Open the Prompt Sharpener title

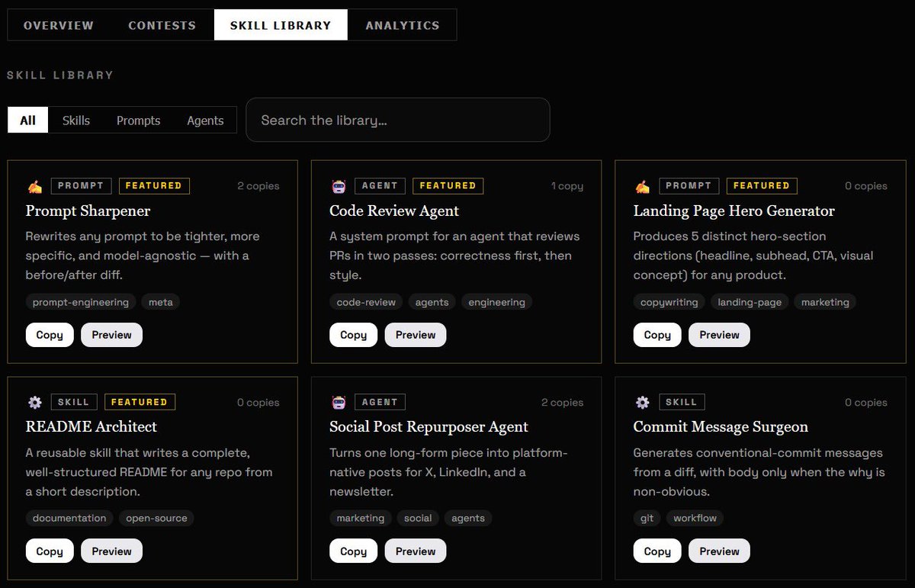[88, 210]
